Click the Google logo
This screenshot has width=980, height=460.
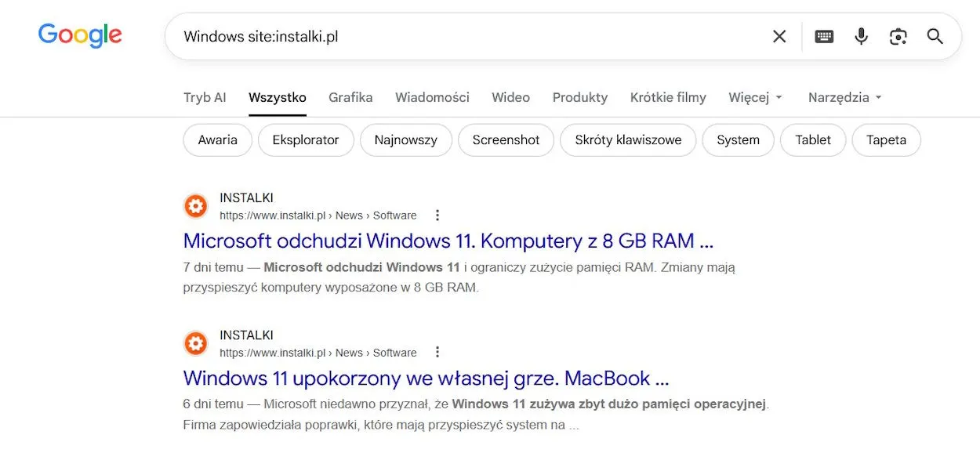point(80,35)
